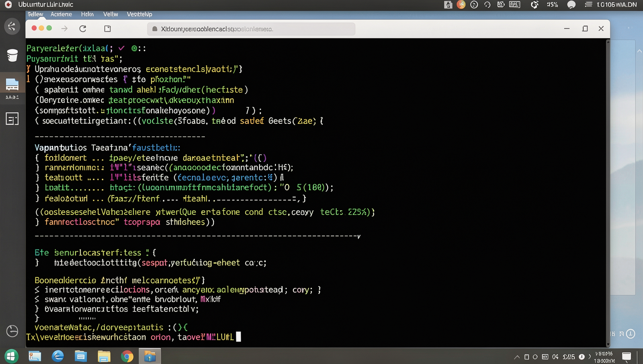Click the back arrow icon in left sidebar

(x=12, y=27)
